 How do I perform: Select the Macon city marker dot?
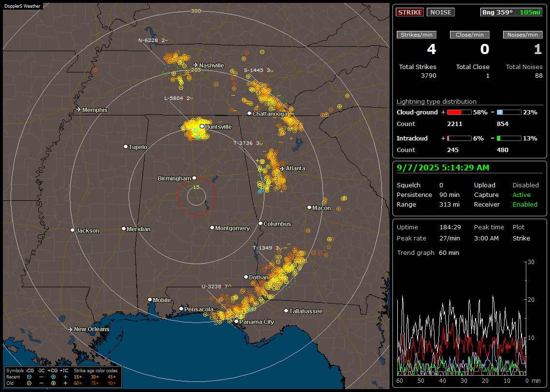pyautogui.click(x=309, y=208)
